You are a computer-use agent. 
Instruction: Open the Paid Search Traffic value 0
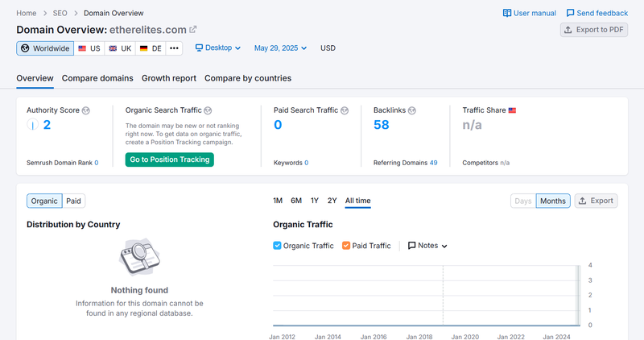click(x=278, y=125)
